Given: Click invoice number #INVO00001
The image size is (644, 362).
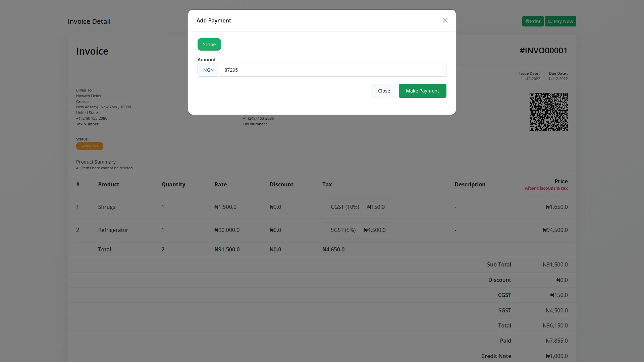Looking at the screenshot, I should click(x=543, y=51).
